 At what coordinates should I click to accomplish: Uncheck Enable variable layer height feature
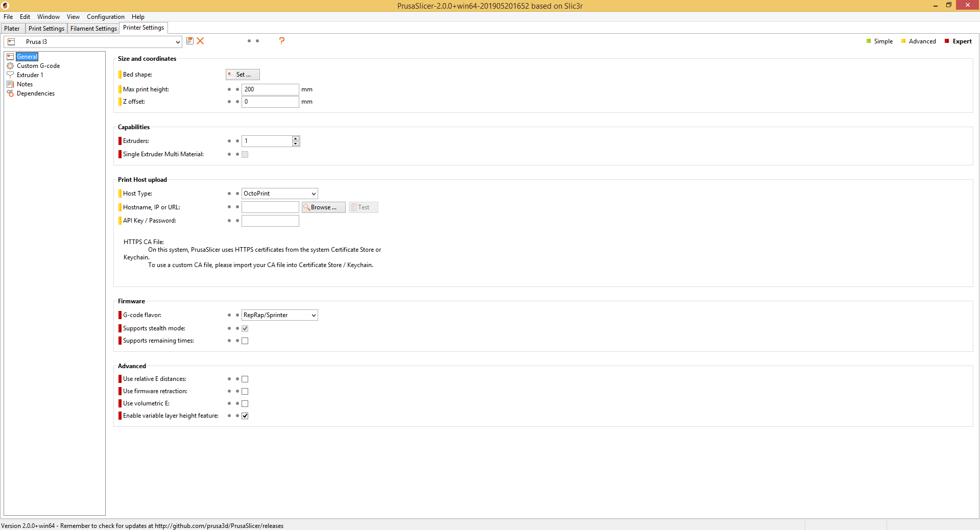[x=245, y=416]
